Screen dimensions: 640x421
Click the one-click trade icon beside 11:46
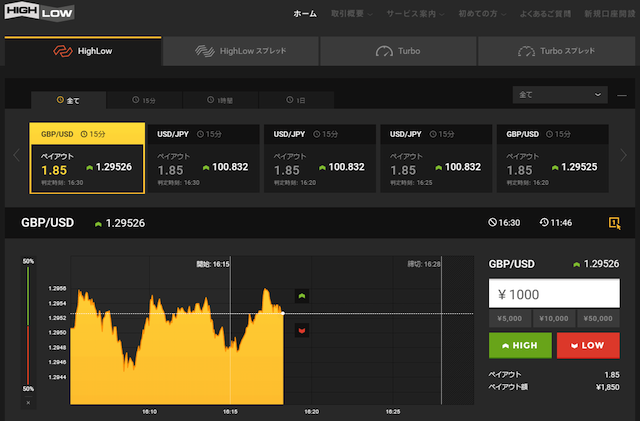pos(615,223)
